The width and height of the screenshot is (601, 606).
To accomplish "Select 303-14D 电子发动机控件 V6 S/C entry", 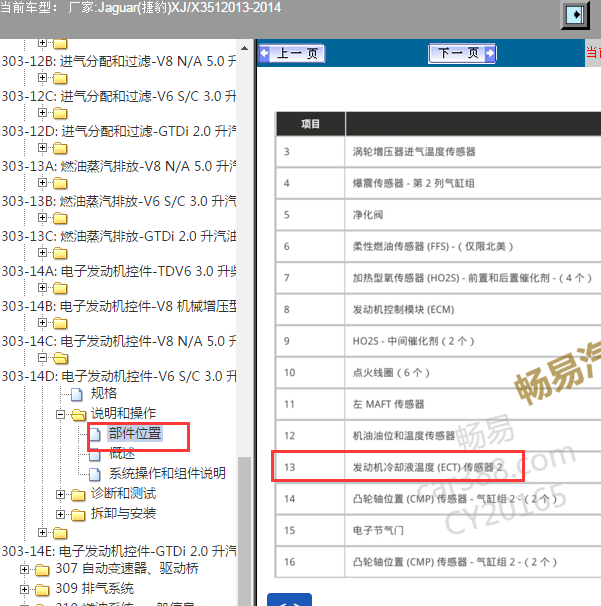I will click(119, 376).
